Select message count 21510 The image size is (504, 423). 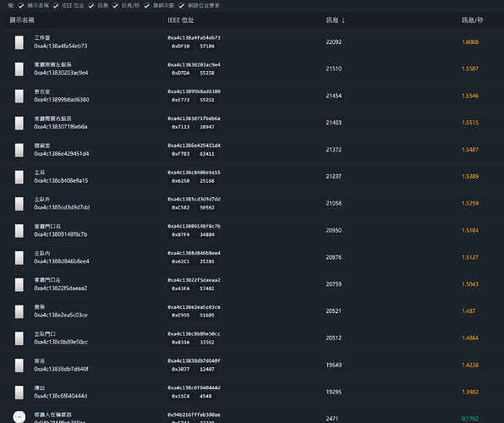tap(334, 69)
